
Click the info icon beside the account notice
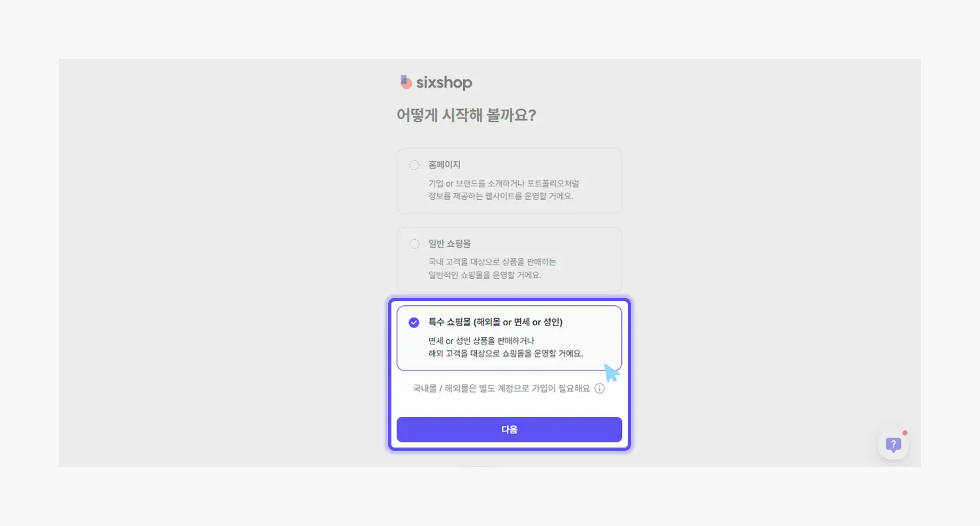pyautogui.click(x=599, y=388)
